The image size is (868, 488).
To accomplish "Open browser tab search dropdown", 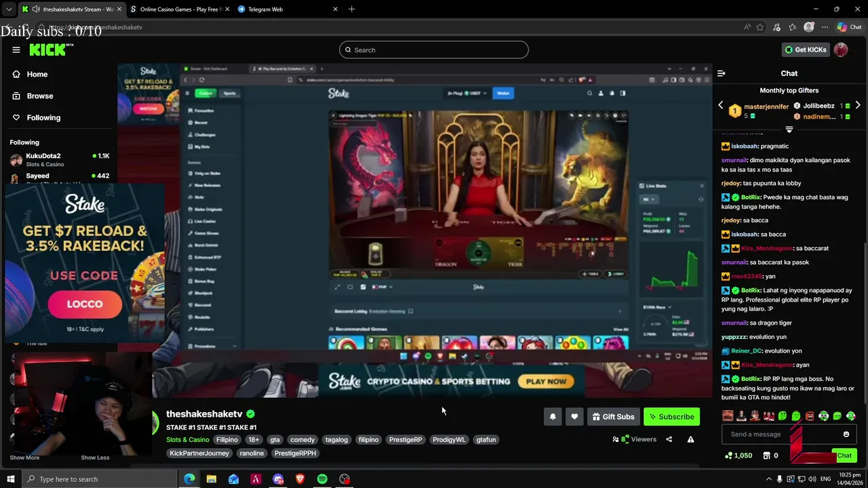I will coord(8,9).
